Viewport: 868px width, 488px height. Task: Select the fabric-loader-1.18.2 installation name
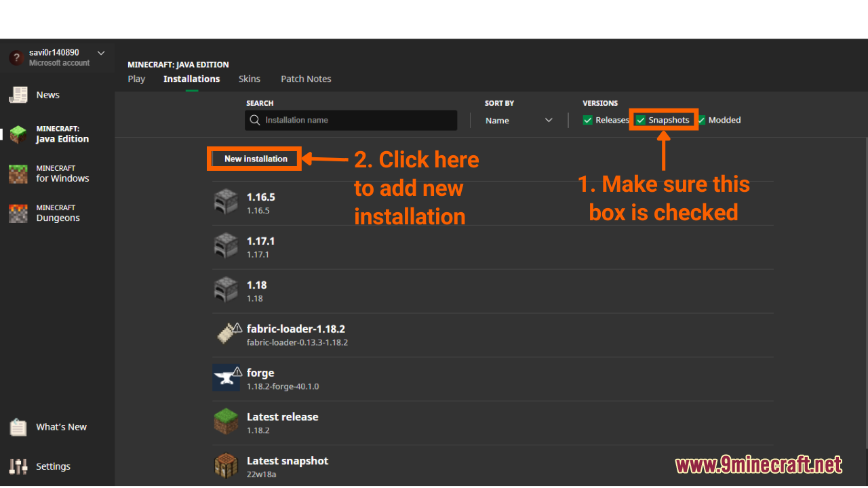coord(296,329)
